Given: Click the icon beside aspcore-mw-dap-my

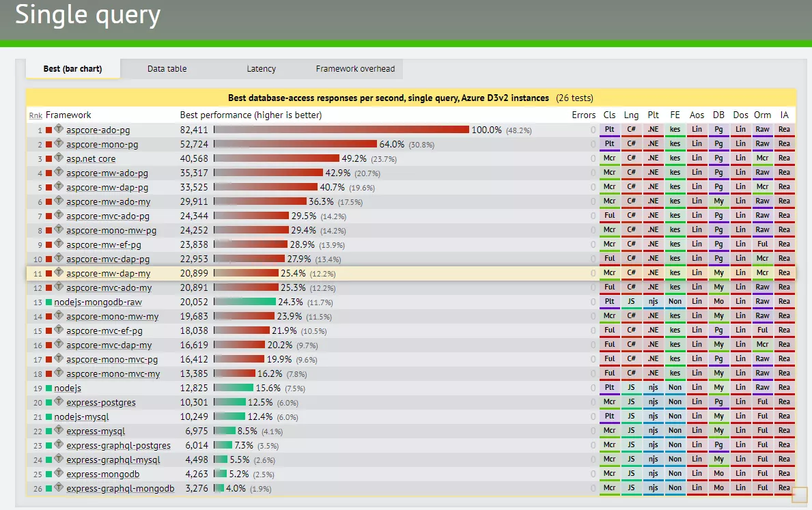Looking at the screenshot, I should (x=59, y=272).
